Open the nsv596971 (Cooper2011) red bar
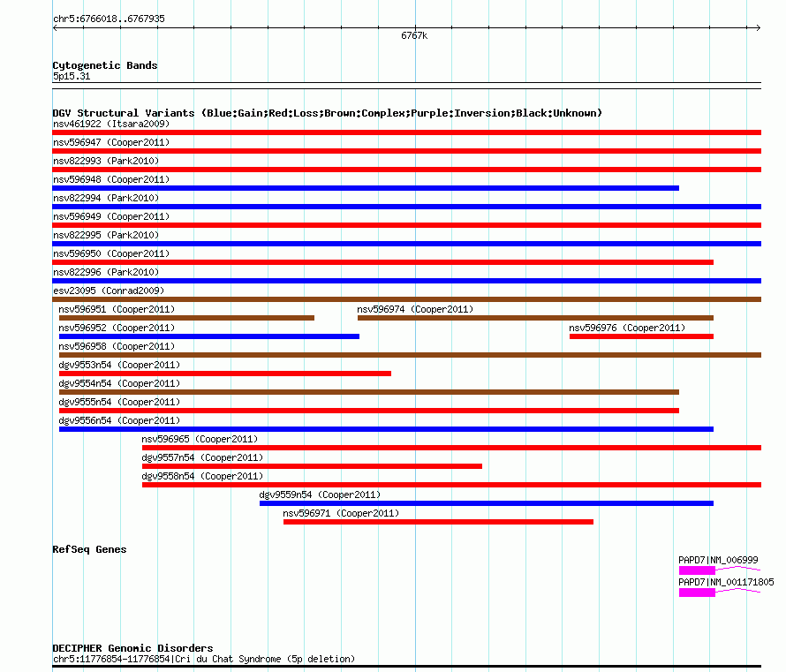The height and width of the screenshot is (672, 786). click(x=438, y=522)
